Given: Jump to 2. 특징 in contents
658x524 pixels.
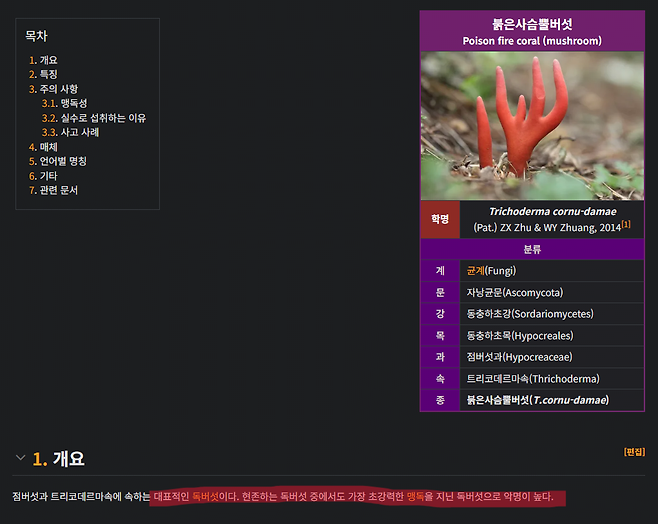Looking at the screenshot, I should click(x=43, y=74).
